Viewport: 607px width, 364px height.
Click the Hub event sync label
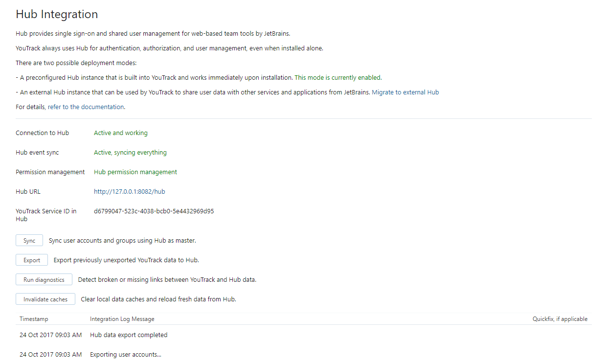[37, 153]
